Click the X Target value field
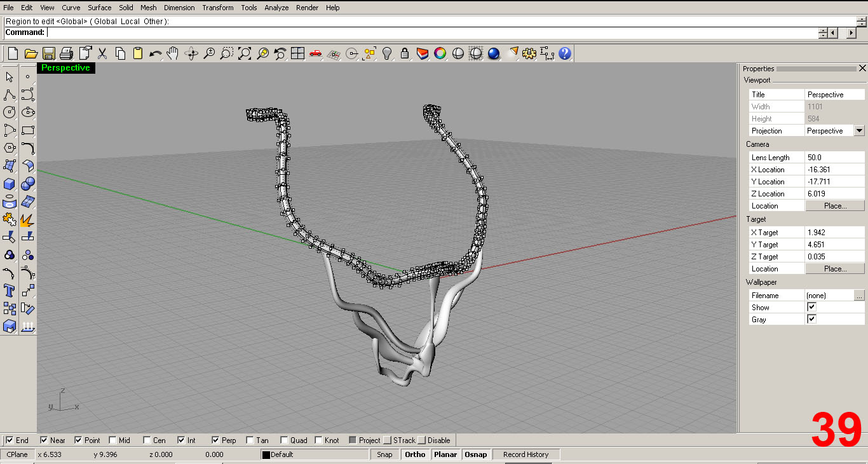Screen dimensions: 868x464 pos(835,233)
